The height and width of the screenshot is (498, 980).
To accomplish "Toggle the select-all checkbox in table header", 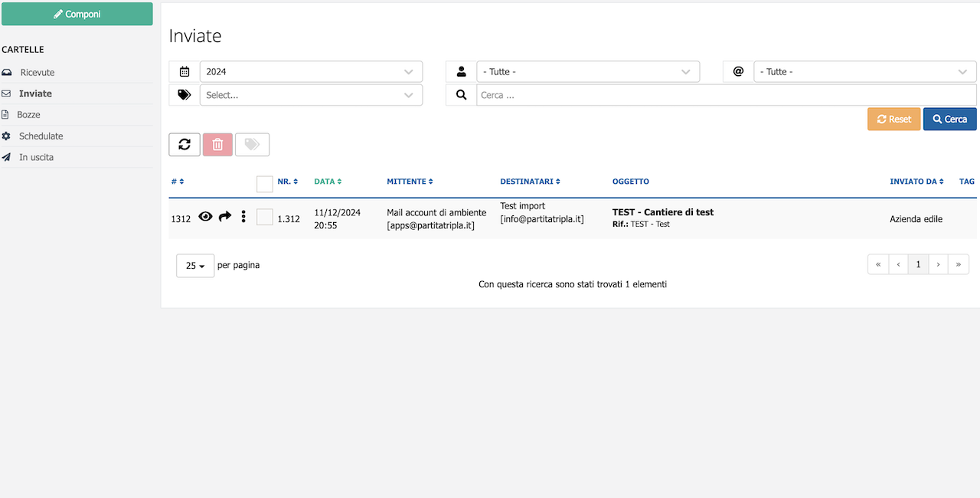I will 265,184.
